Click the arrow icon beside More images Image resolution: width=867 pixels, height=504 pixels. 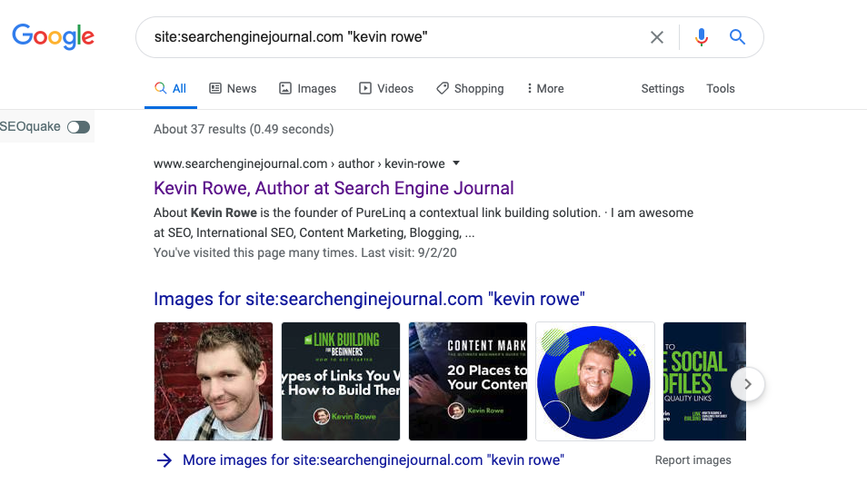click(x=164, y=460)
